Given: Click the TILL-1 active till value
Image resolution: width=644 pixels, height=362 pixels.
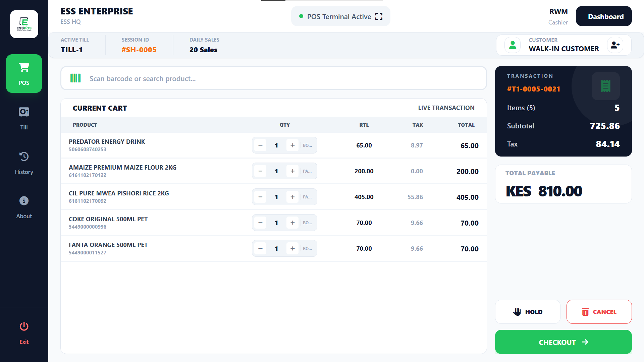Looking at the screenshot, I should click(71, 50).
